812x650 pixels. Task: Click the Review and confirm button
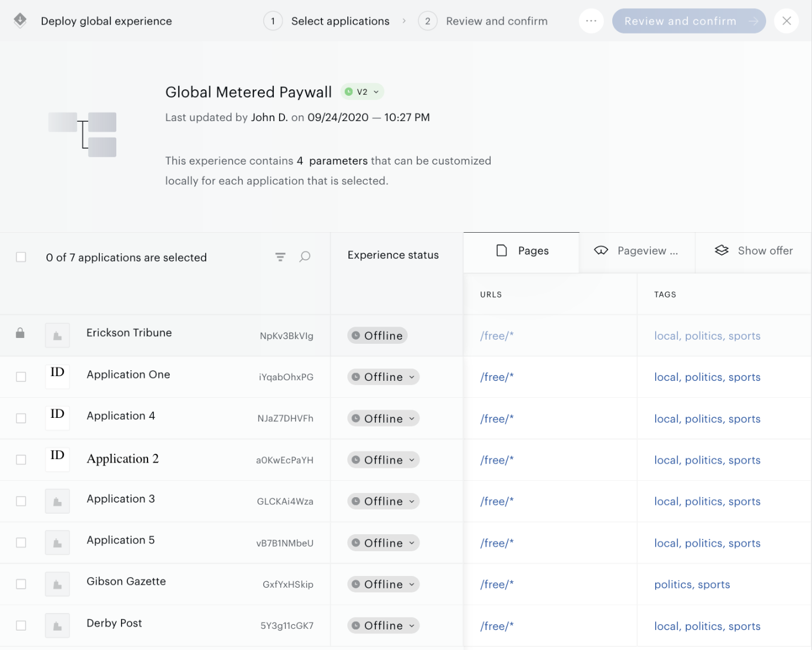coord(689,21)
